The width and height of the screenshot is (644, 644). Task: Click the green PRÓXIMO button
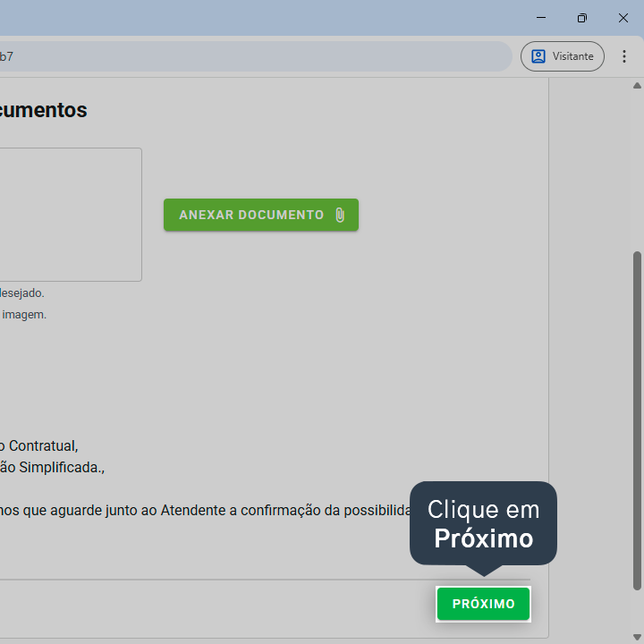[x=483, y=604]
